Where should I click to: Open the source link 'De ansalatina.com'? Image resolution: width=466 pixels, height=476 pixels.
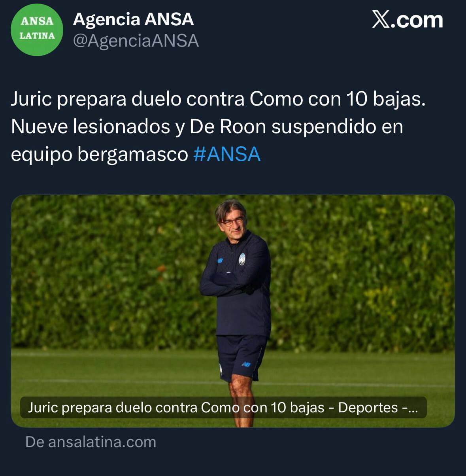(x=91, y=442)
